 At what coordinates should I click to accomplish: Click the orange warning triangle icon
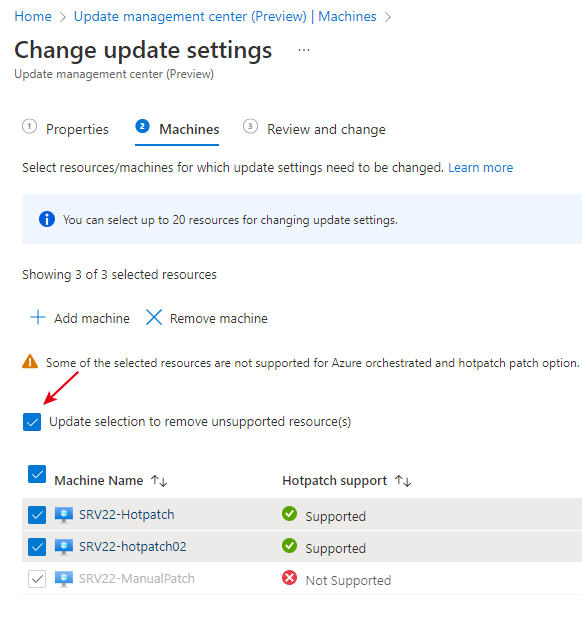tap(30, 362)
